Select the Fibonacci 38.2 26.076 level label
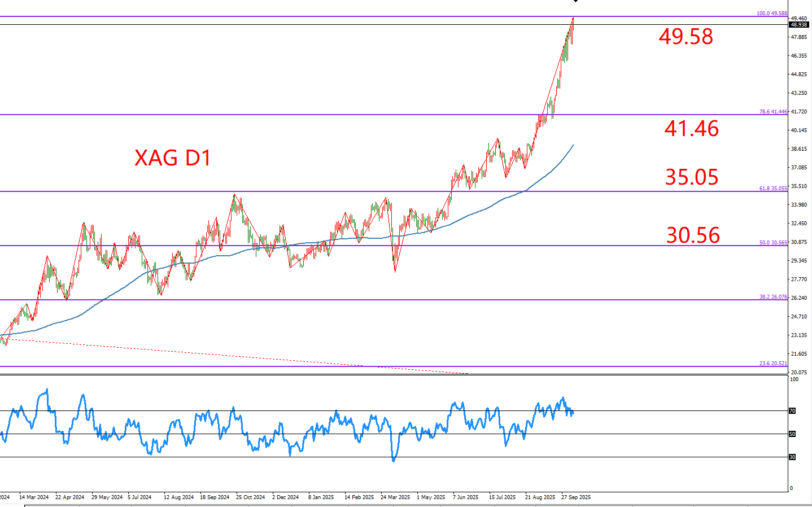Screen dimensions: 812x507 772,297
